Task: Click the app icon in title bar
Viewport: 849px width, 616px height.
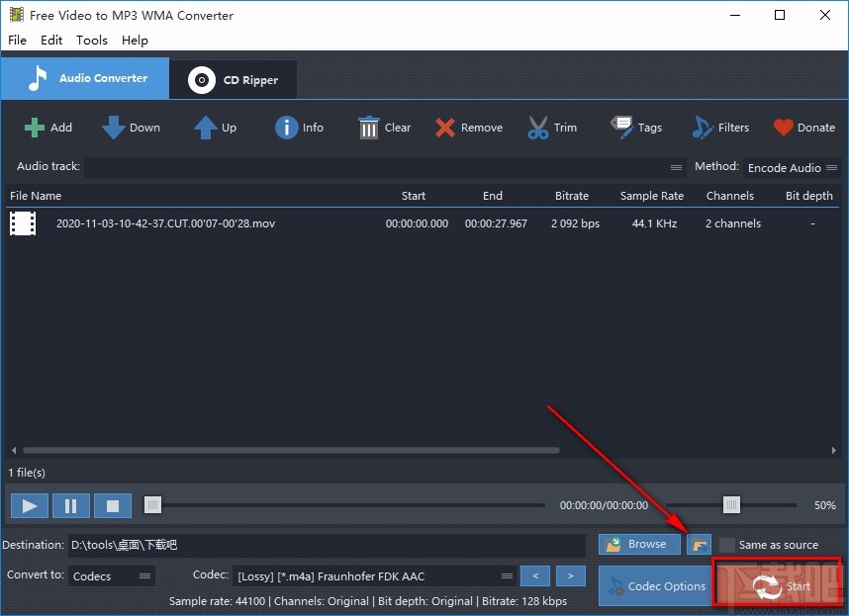Action: (17, 15)
